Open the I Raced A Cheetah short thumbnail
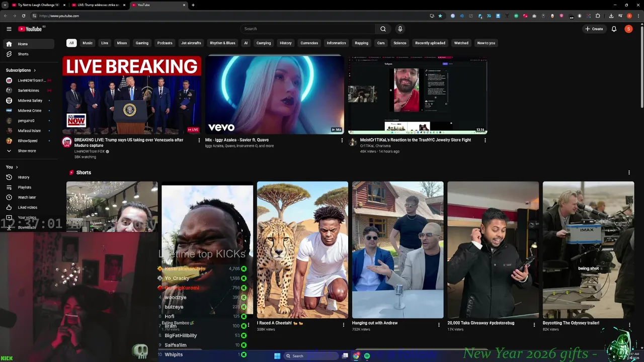The width and height of the screenshot is (644, 362). (x=302, y=250)
